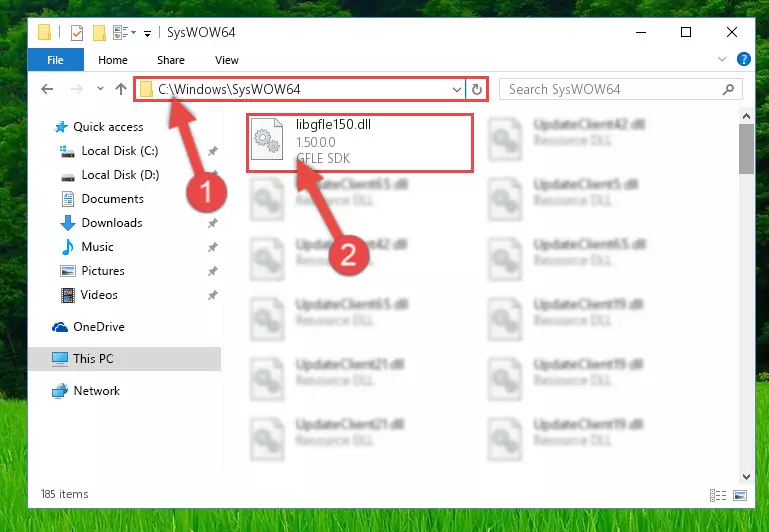Open the Recent locations dropdown

[x=100, y=89]
